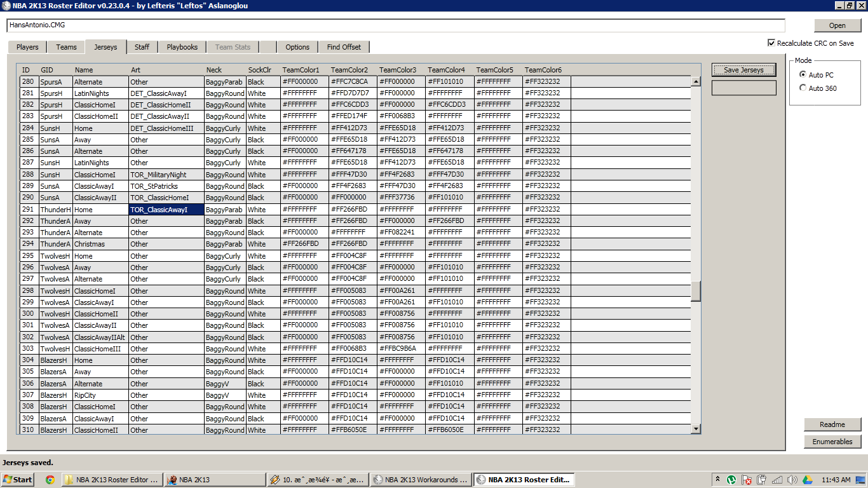This screenshot has height=488, width=868.
Task: Click the RipCity name cell
Action: point(101,395)
